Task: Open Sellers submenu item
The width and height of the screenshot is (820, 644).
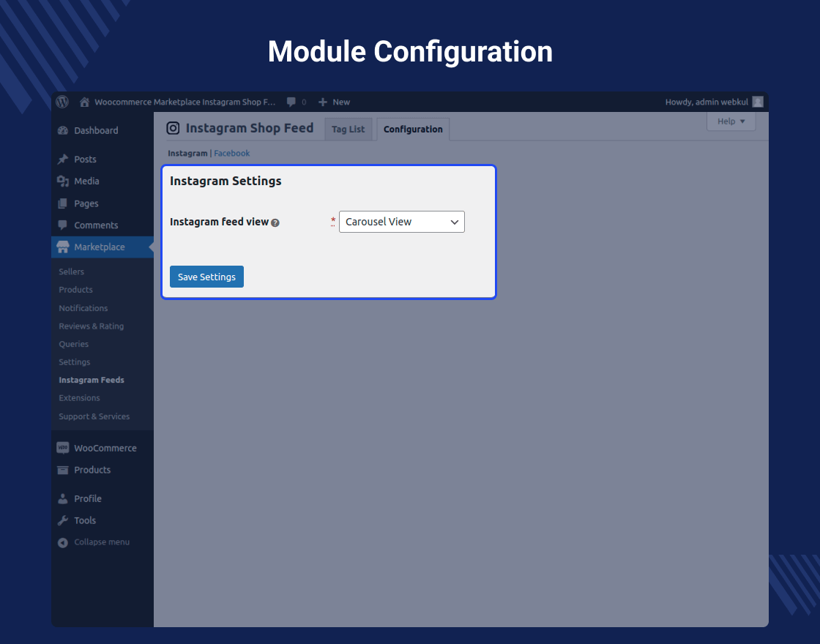Action: pos(72,272)
